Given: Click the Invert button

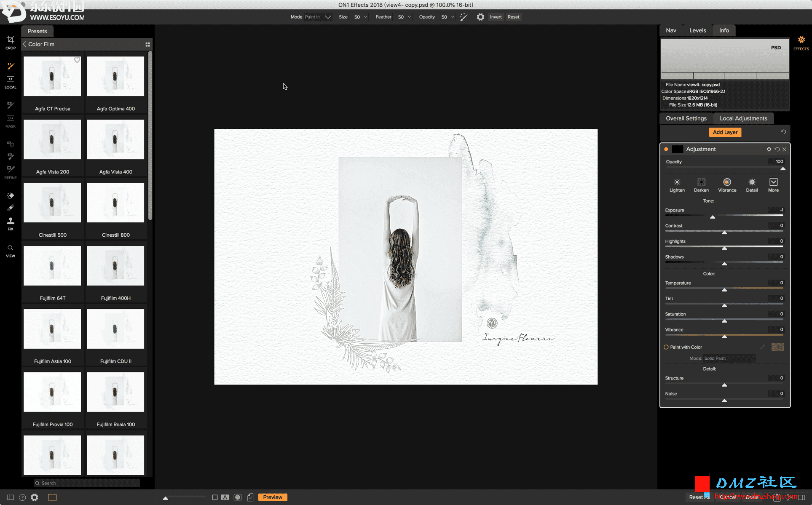Looking at the screenshot, I should [x=496, y=17].
